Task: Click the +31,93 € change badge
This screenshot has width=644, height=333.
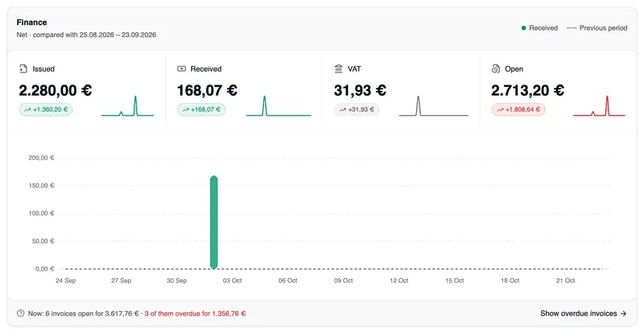Action: (357, 109)
